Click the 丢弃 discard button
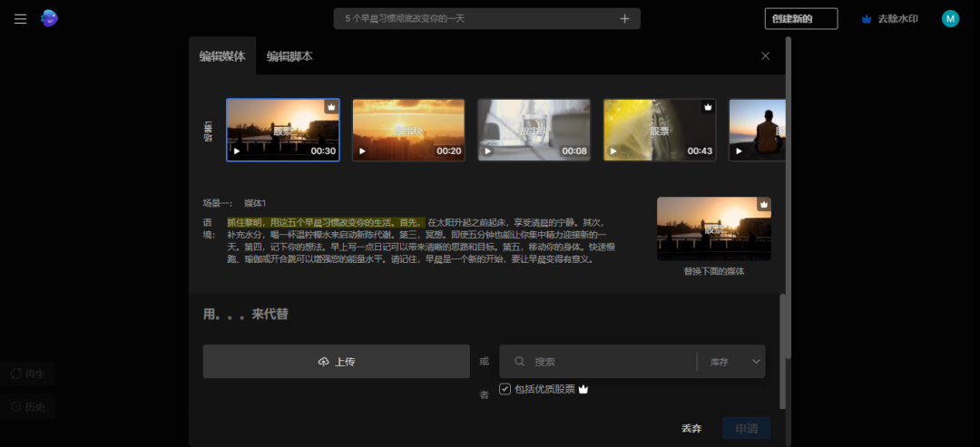 691,428
